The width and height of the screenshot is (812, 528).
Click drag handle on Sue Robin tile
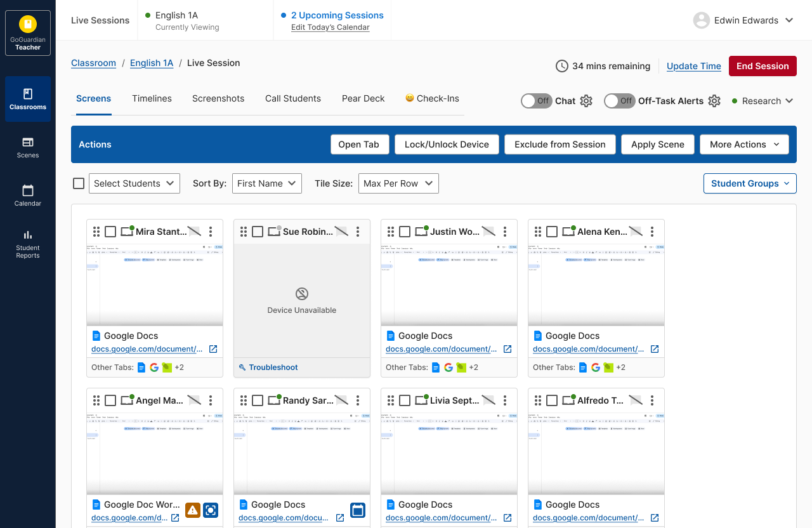coord(244,232)
